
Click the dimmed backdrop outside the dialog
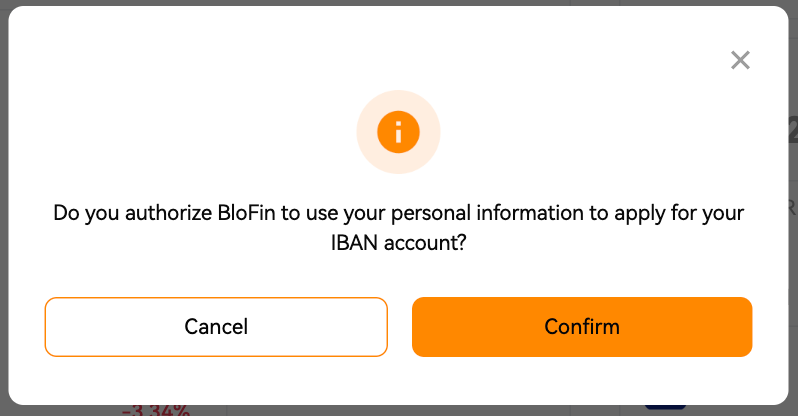tap(4, 204)
